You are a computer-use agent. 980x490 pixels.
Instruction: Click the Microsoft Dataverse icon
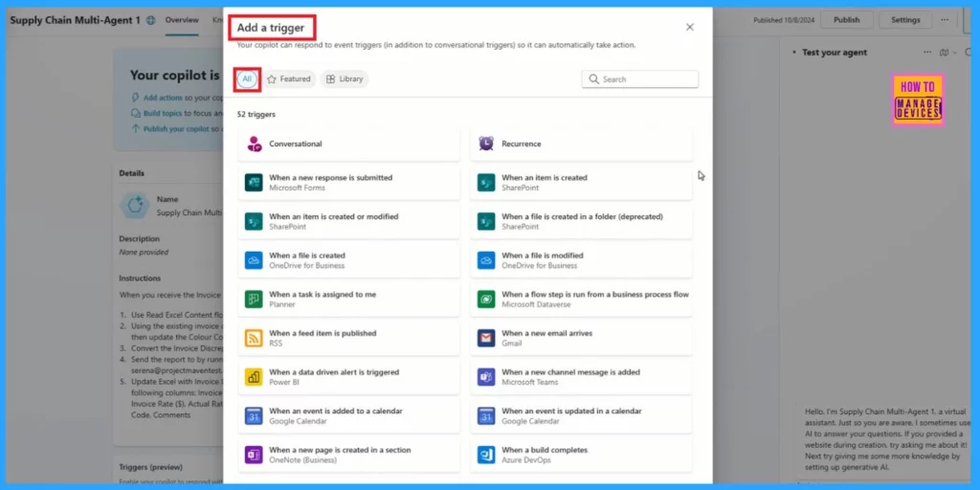tap(486, 299)
